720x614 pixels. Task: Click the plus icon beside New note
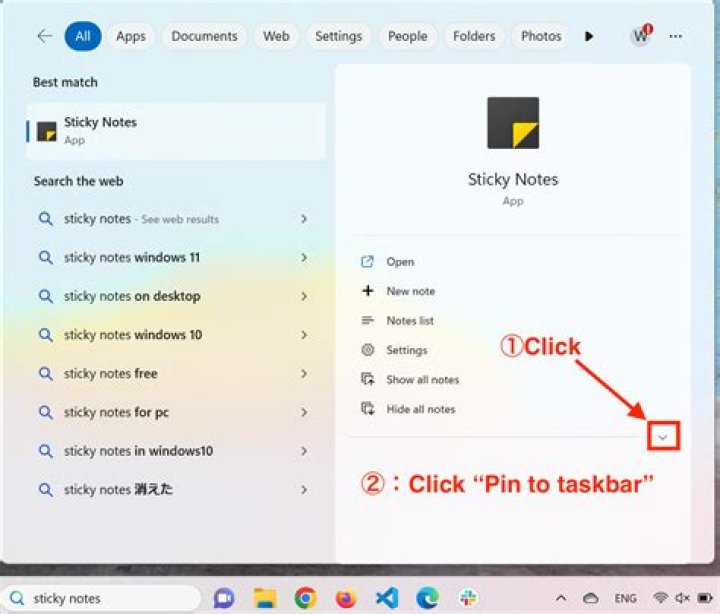[x=368, y=291]
